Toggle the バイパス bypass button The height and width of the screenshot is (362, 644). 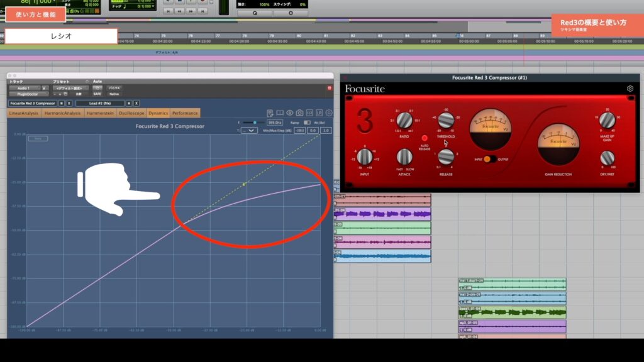pos(114,88)
